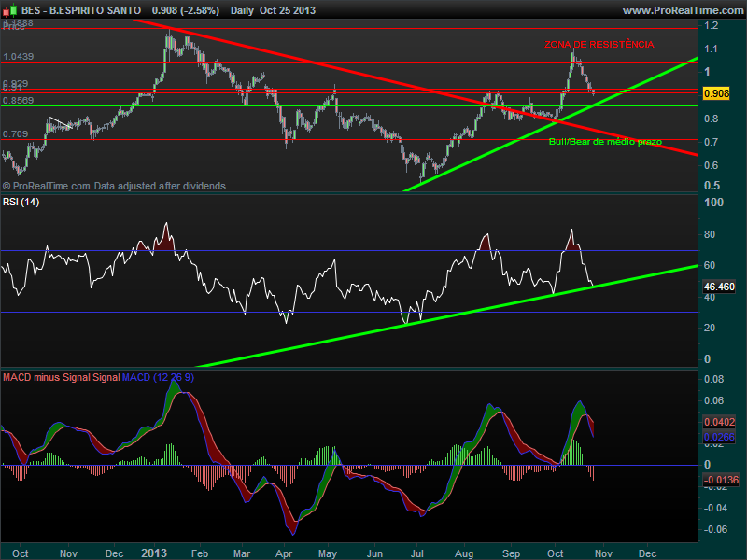This screenshot has height=560, width=747.
Task: Click the 0.8569 support level label
Action: [x=18, y=101]
